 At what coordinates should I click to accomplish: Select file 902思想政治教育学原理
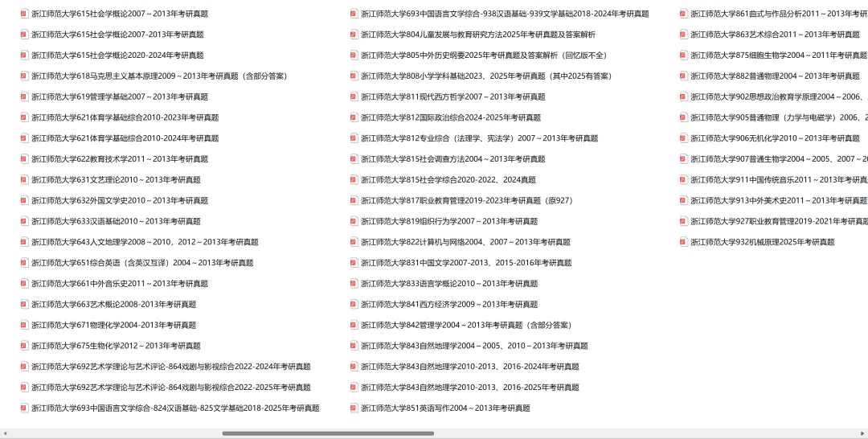pyautogui.click(x=773, y=96)
